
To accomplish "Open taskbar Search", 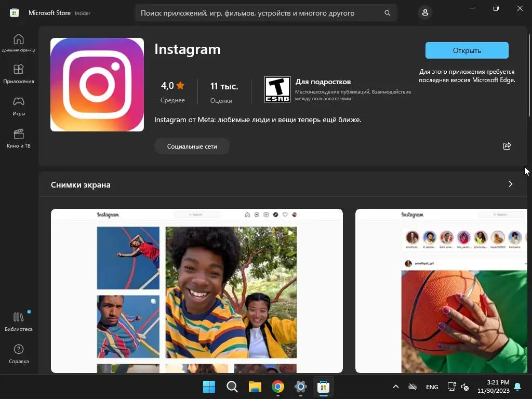I will [x=232, y=387].
